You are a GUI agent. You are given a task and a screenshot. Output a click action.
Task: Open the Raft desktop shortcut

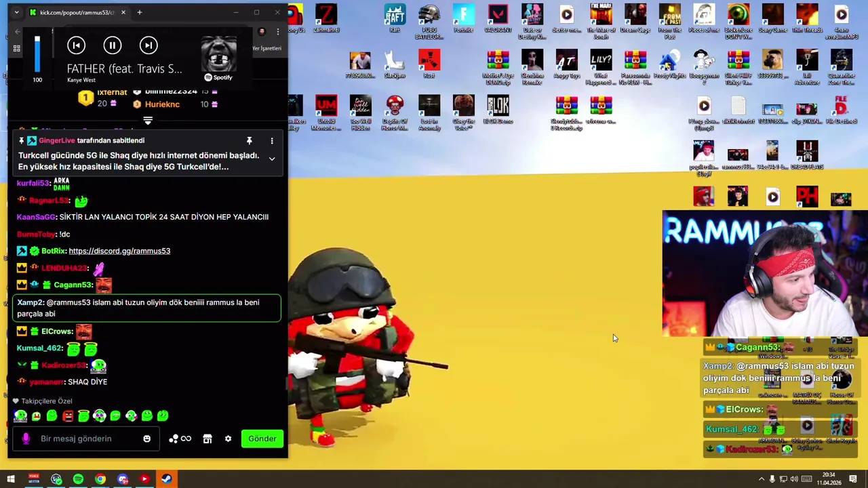click(x=395, y=18)
